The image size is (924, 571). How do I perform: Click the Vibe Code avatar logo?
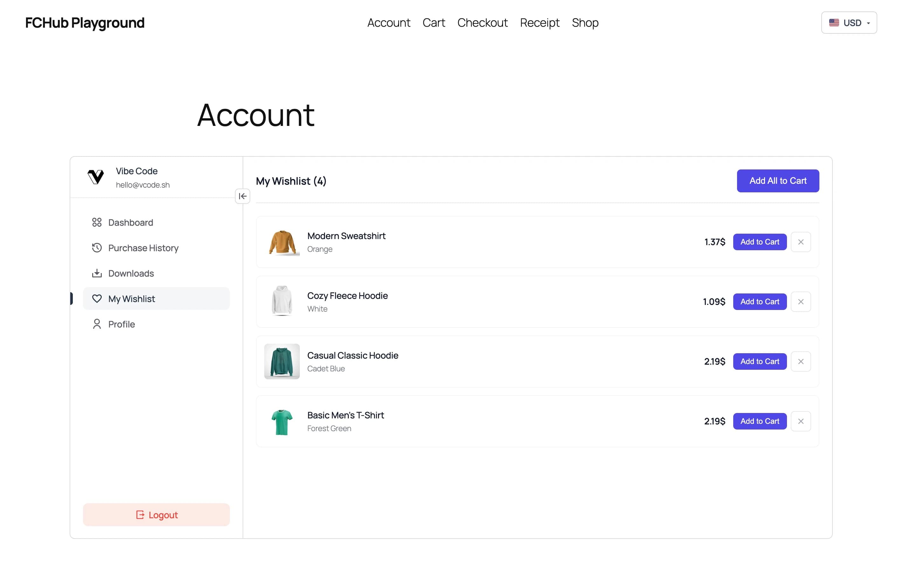[96, 177]
